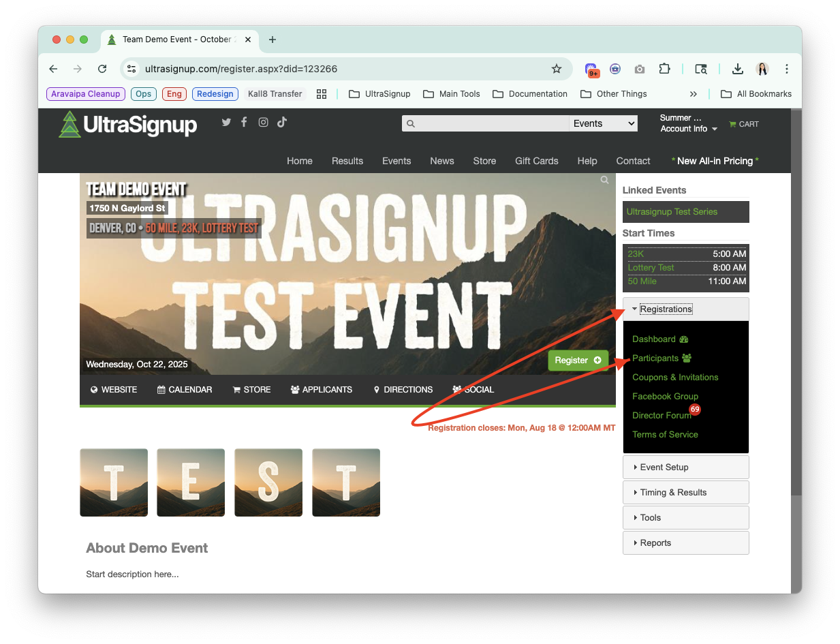Click APPLICANTS in the event bar
The height and width of the screenshot is (644, 840).
click(322, 390)
